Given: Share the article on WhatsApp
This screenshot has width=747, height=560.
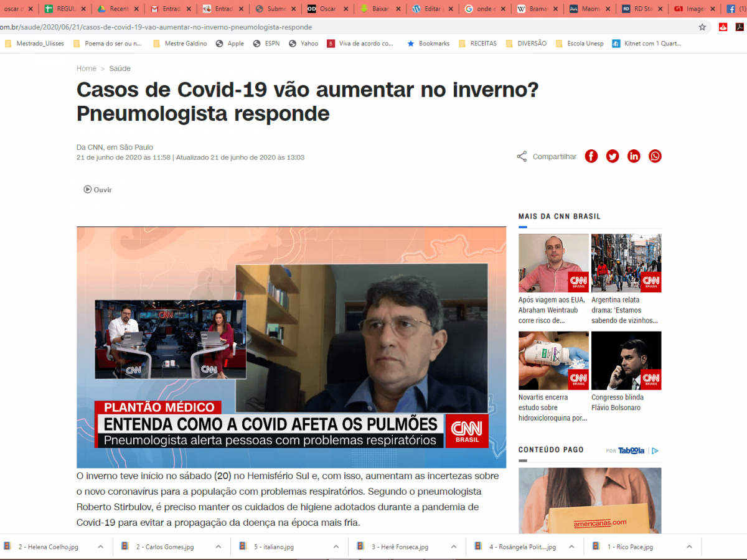Looking at the screenshot, I should 655,156.
